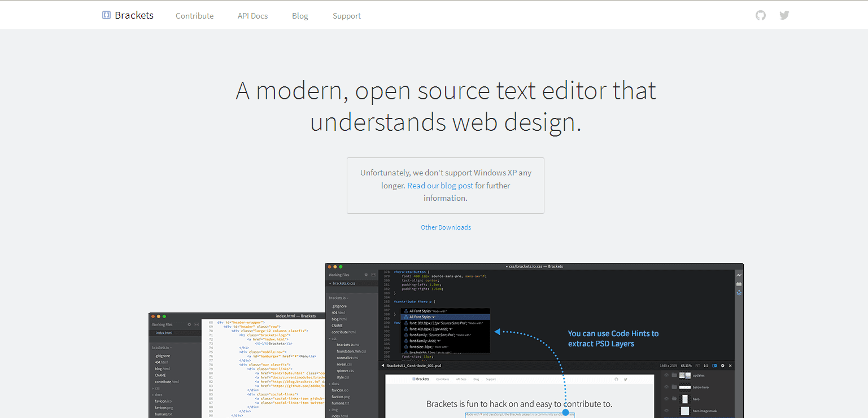Select the 1:1 zoom option in the PSD bar

coord(706,366)
